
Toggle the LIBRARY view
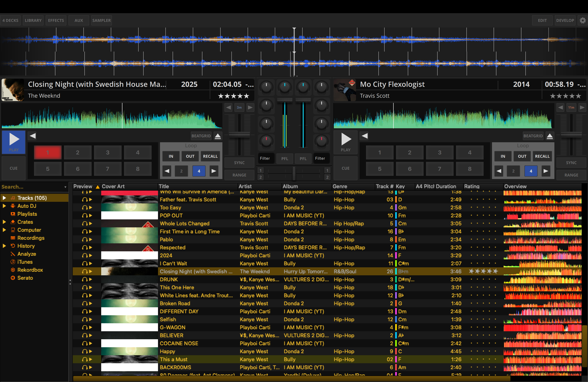[33, 21]
